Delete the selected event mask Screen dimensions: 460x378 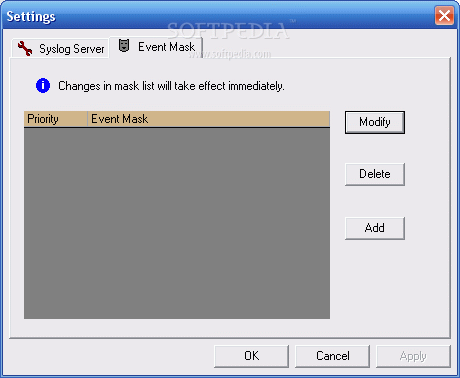tap(375, 174)
